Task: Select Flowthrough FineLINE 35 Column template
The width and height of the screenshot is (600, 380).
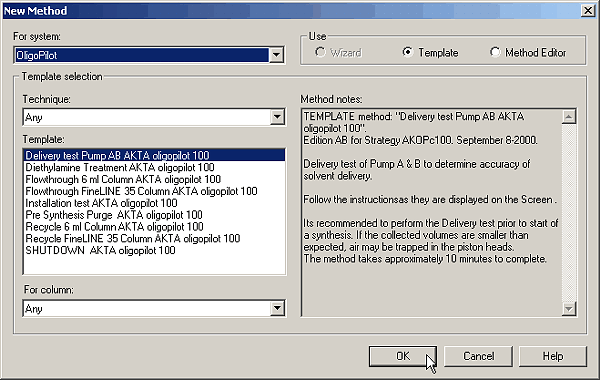Action: click(154, 191)
